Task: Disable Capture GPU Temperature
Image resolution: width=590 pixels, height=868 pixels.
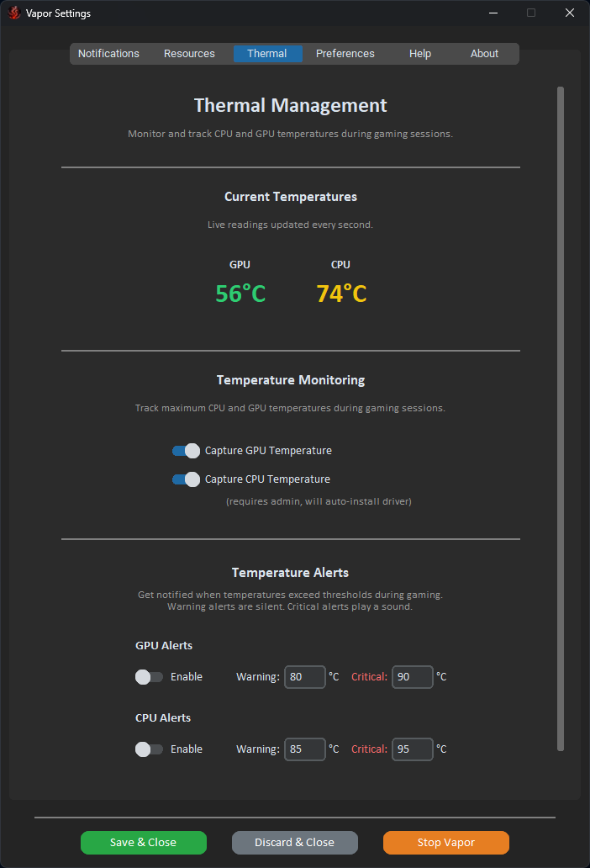Action: (185, 451)
